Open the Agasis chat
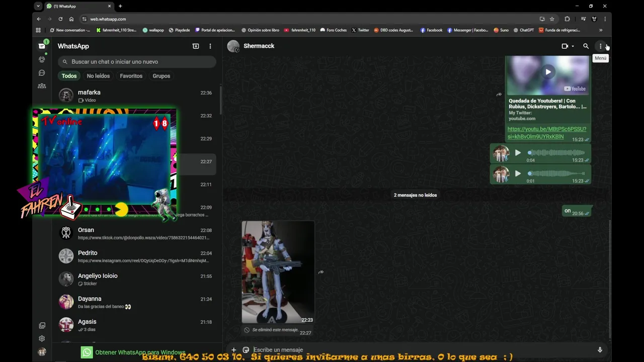Screen dimensions: 644x362 tap(136, 325)
